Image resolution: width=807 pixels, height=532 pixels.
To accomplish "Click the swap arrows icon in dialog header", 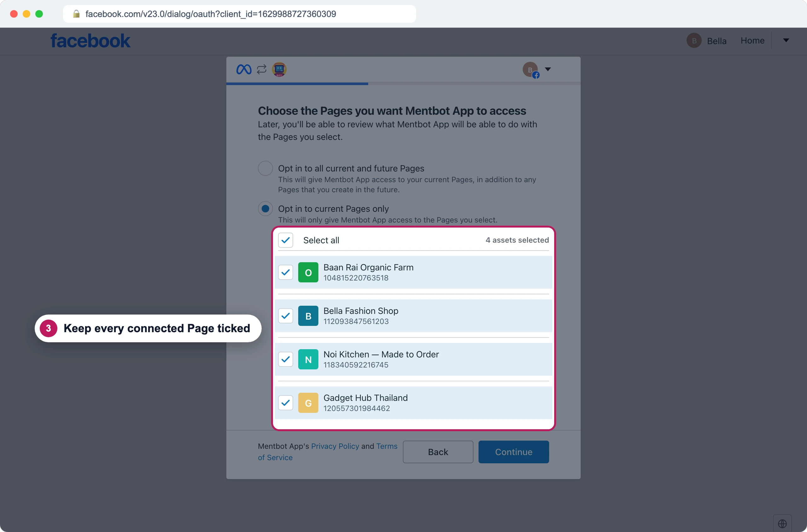I will (x=262, y=69).
